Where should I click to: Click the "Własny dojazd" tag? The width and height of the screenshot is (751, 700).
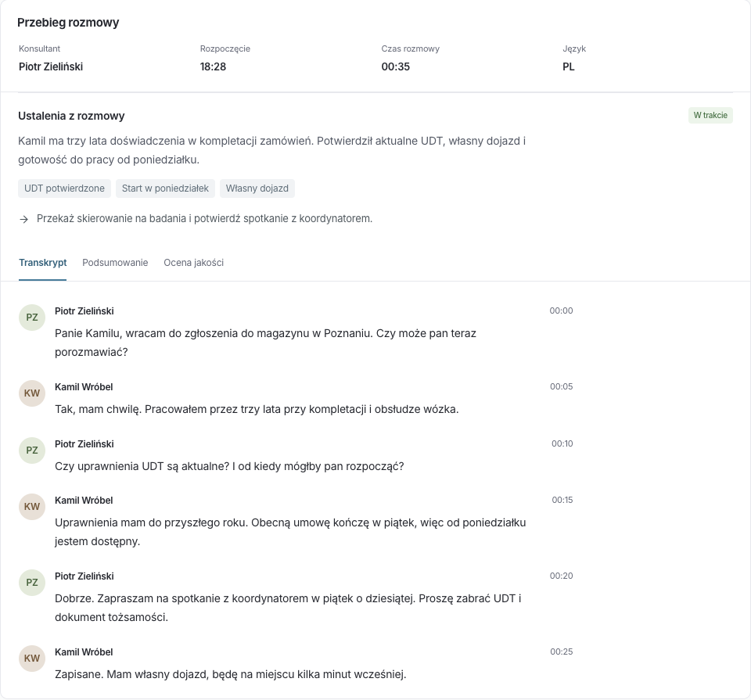pyautogui.click(x=257, y=188)
